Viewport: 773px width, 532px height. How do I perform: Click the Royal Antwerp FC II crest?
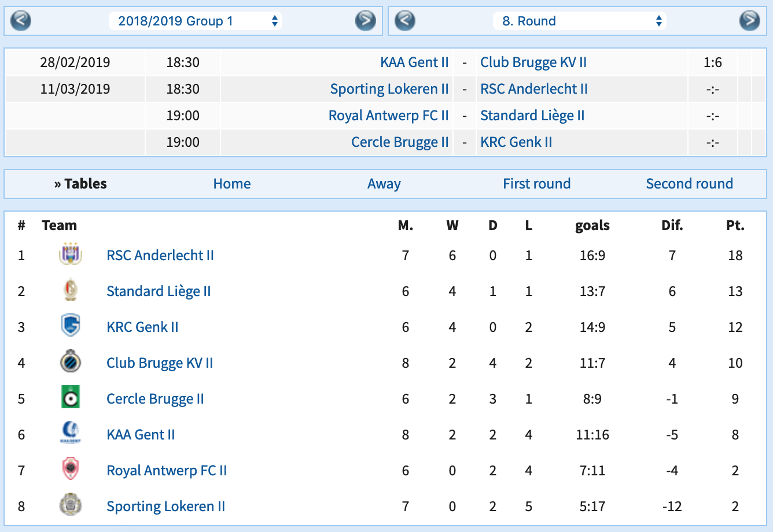[x=71, y=470]
